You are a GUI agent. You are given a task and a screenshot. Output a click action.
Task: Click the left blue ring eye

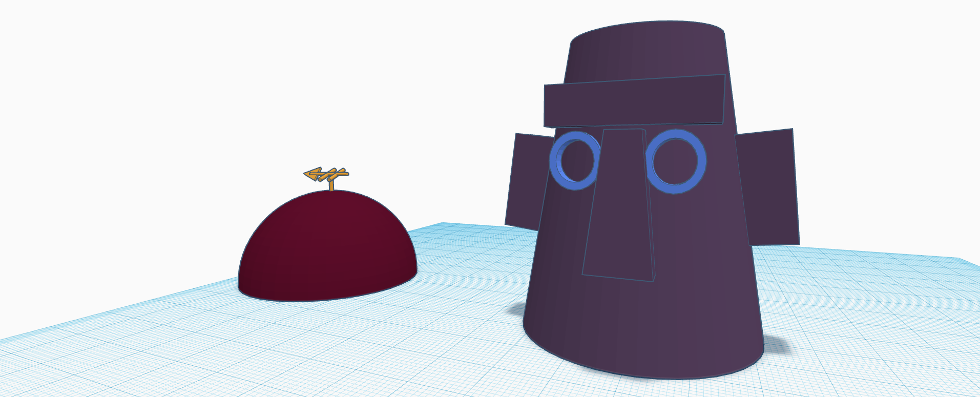pyautogui.click(x=574, y=160)
